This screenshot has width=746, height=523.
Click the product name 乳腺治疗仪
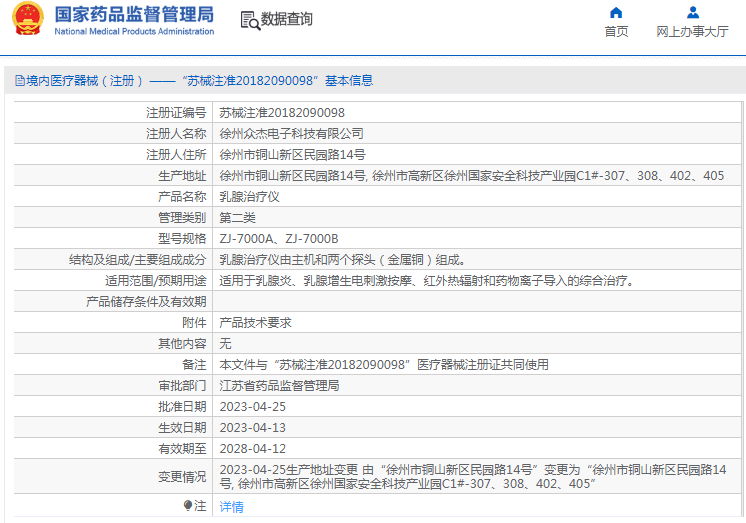(x=249, y=197)
